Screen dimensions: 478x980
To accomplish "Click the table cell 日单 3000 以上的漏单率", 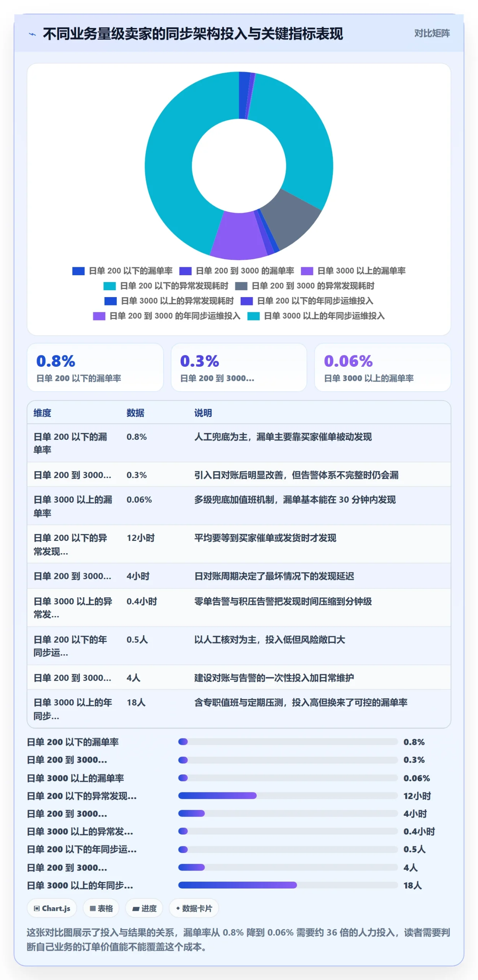I will pos(73,506).
